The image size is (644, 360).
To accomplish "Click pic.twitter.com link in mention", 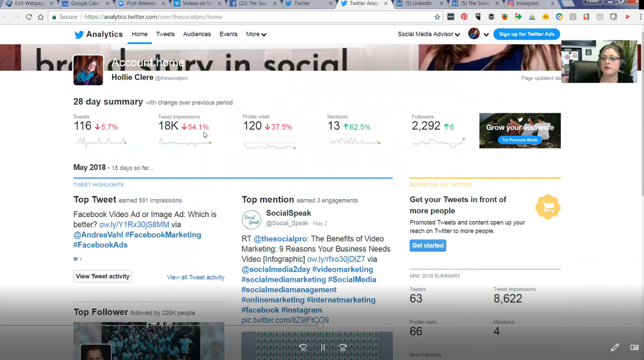I will [285, 320].
